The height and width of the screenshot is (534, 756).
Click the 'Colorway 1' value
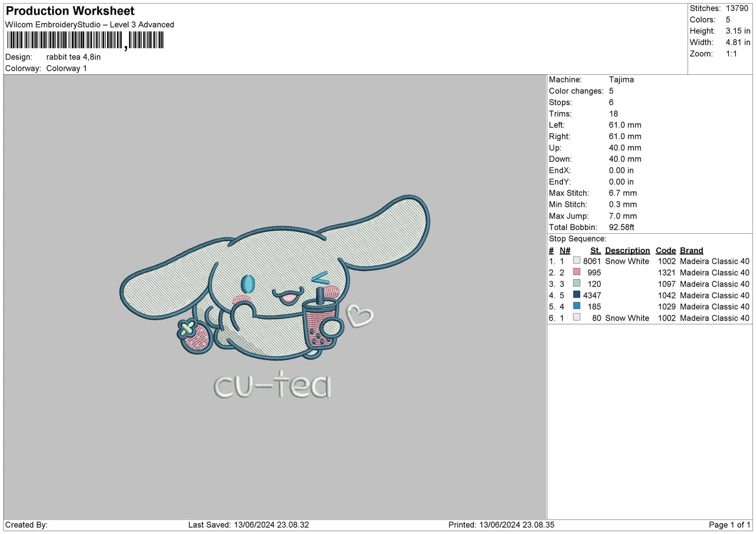click(x=66, y=69)
